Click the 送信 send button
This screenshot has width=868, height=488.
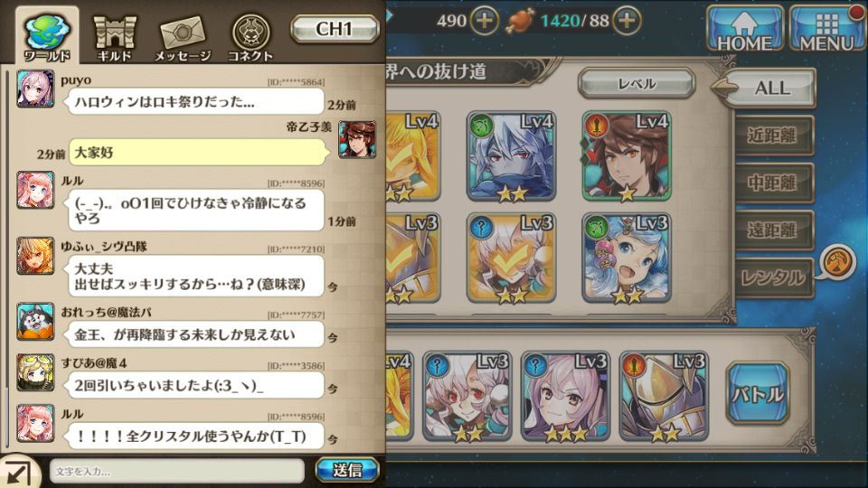coord(347,470)
